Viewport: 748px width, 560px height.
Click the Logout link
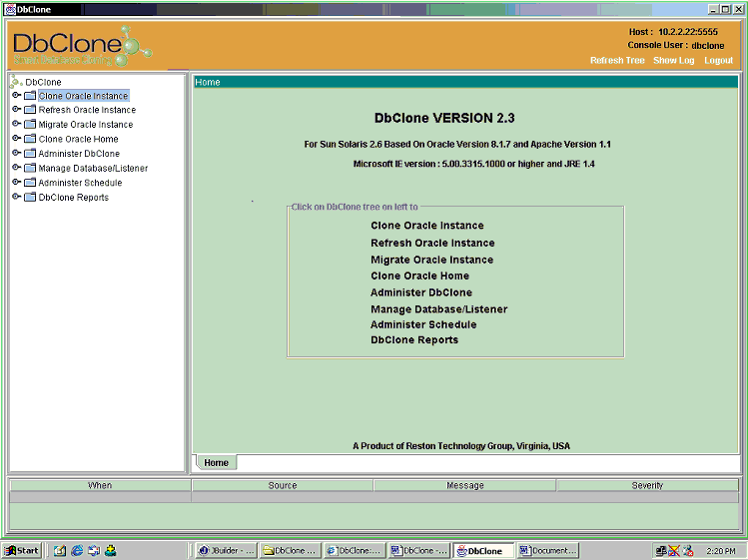[718, 60]
